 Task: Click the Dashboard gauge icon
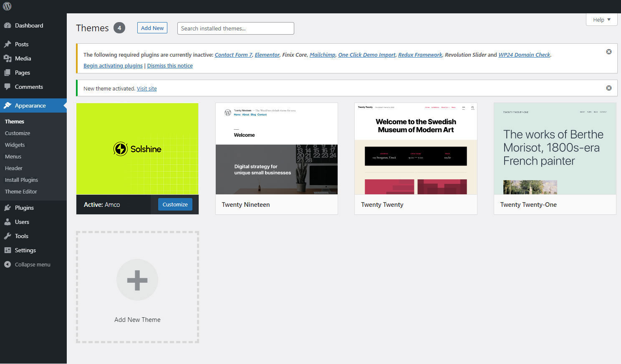8,25
